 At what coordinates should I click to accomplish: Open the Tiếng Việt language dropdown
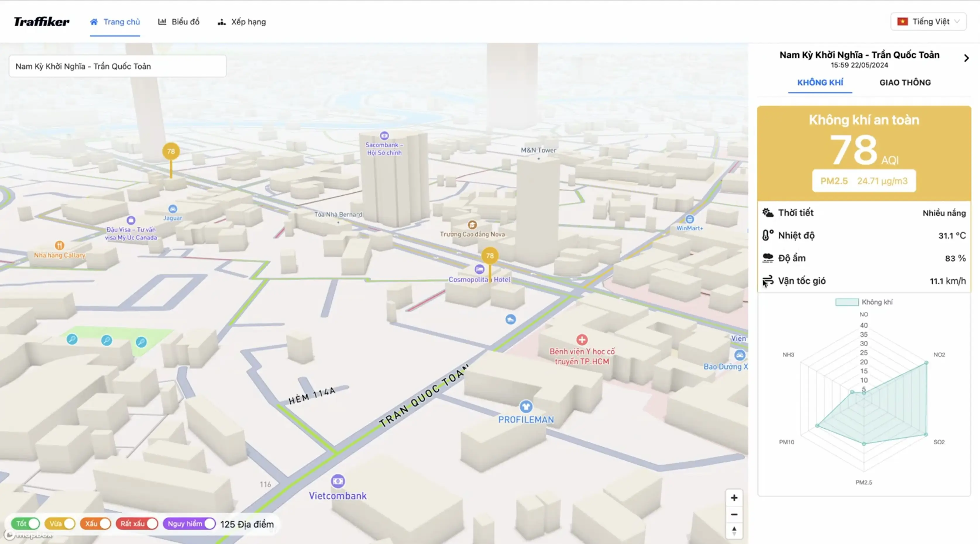(x=928, y=22)
